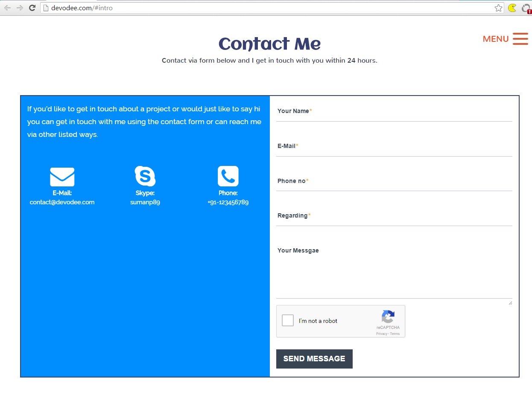Click the reCAPTCHA logo

point(388,317)
